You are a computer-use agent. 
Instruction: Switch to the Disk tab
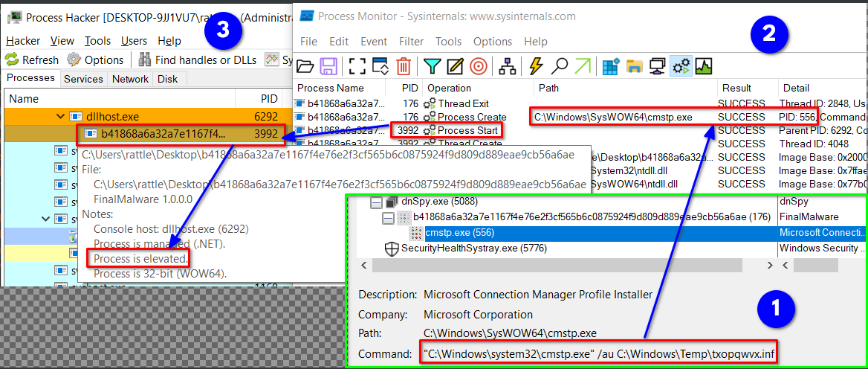click(168, 79)
